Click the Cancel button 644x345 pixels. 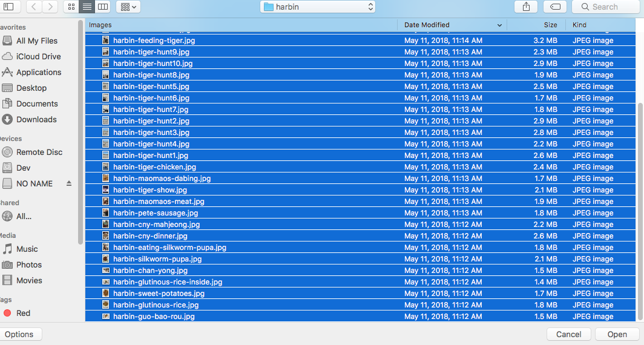coord(568,334)
